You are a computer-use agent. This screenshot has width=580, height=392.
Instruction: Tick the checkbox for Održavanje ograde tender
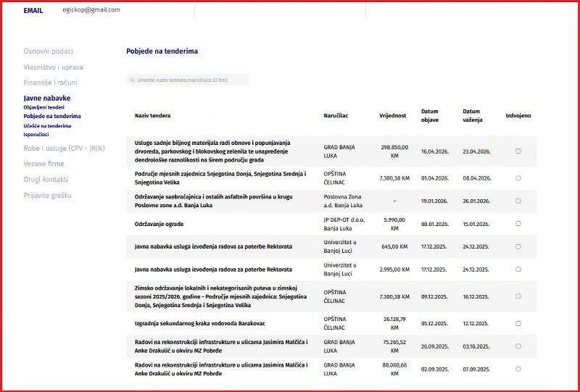[x=518, y=224]
